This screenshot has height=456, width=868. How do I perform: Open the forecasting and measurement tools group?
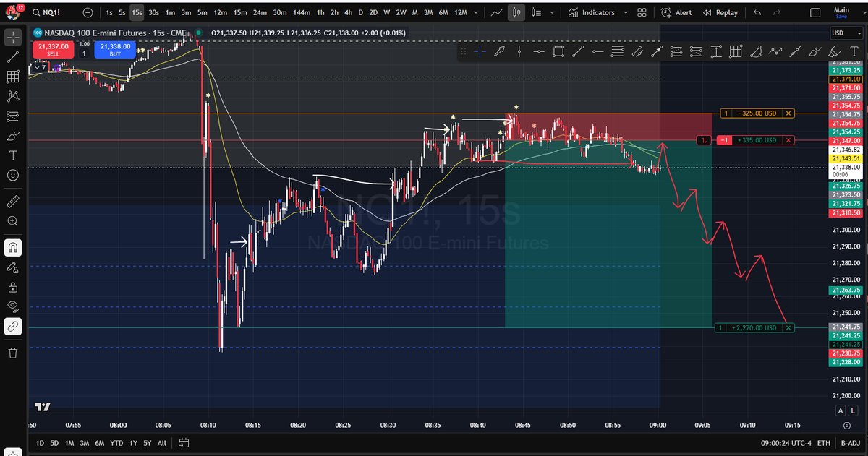pos(13,116)
